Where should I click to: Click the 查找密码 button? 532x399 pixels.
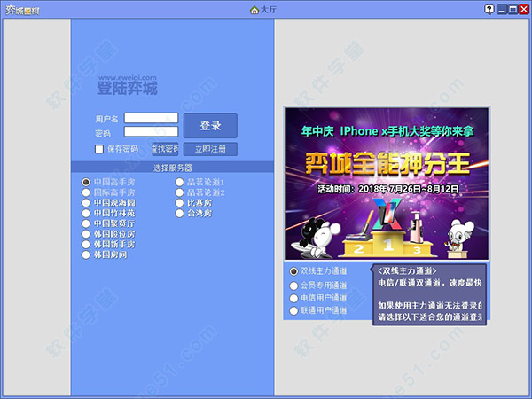tap(165, 149)
